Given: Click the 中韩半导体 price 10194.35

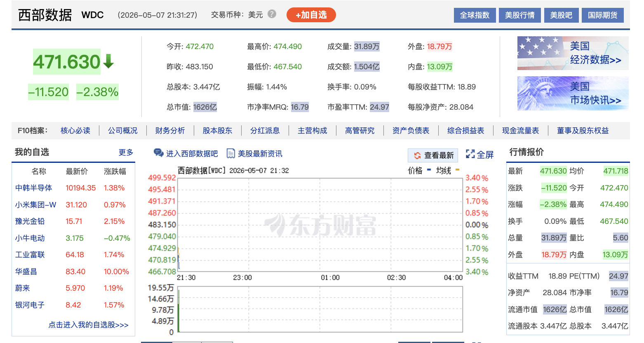Looking at the screenshot, I should [81, 188].
